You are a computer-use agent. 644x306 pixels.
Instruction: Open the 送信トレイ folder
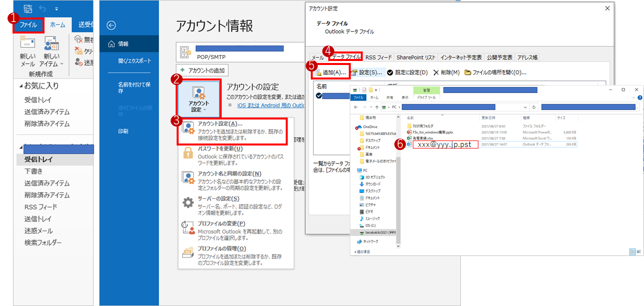[38, 219]
